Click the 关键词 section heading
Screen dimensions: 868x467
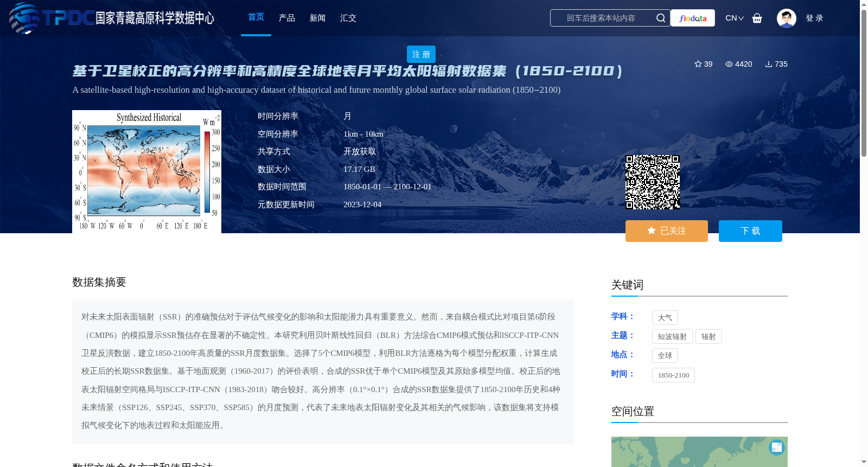pyautogui.click(x=627, y=285)
